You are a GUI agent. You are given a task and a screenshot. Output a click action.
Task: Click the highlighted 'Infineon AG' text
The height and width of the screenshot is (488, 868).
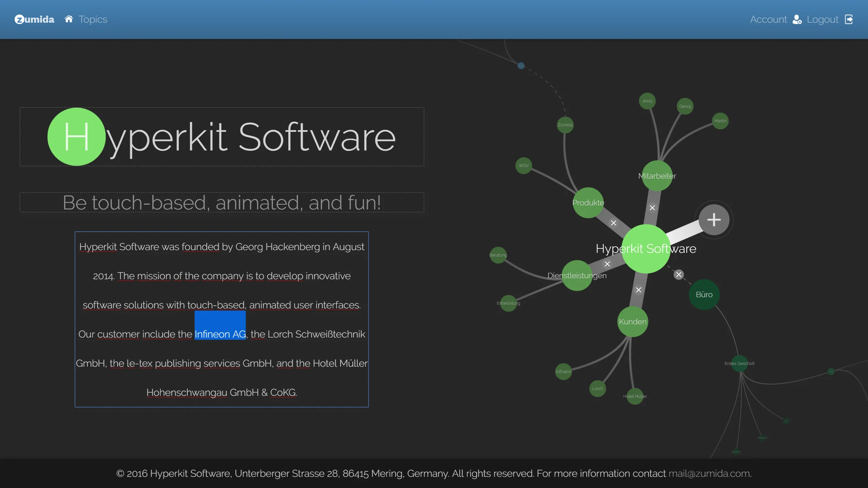tap(220, 334)
